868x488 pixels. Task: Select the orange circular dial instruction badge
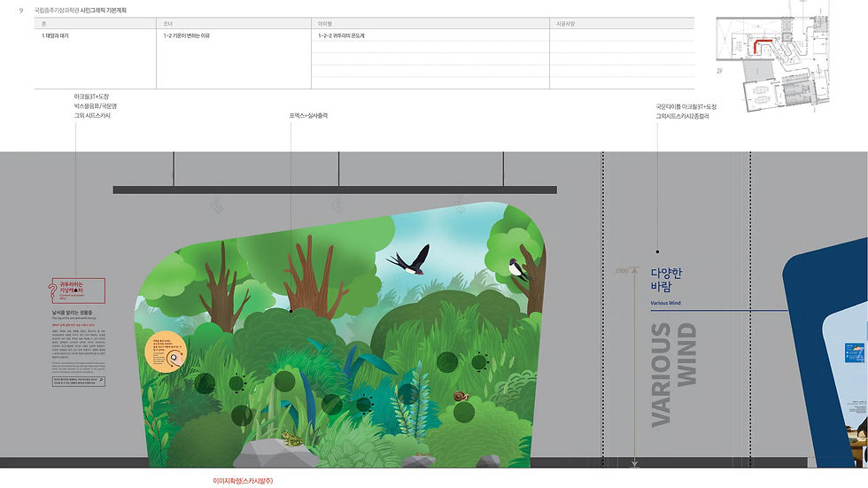point(166,352)
